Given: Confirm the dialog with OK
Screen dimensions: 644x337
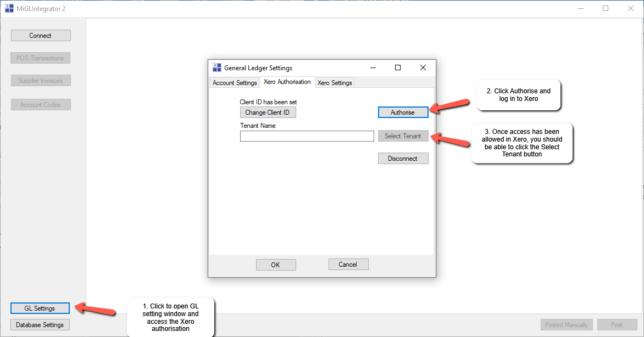Looking at the screenshot, I should click(x=276, y=265).
